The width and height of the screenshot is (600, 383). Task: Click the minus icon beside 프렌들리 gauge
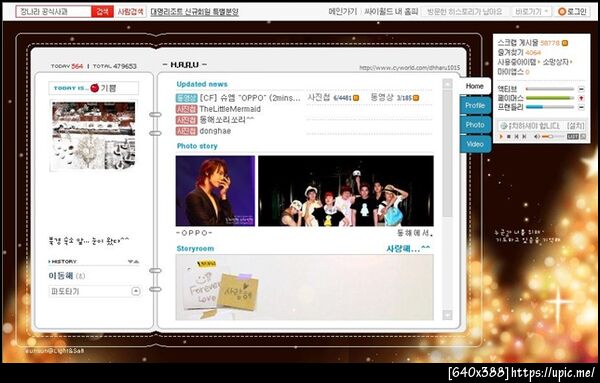[581, 108]
